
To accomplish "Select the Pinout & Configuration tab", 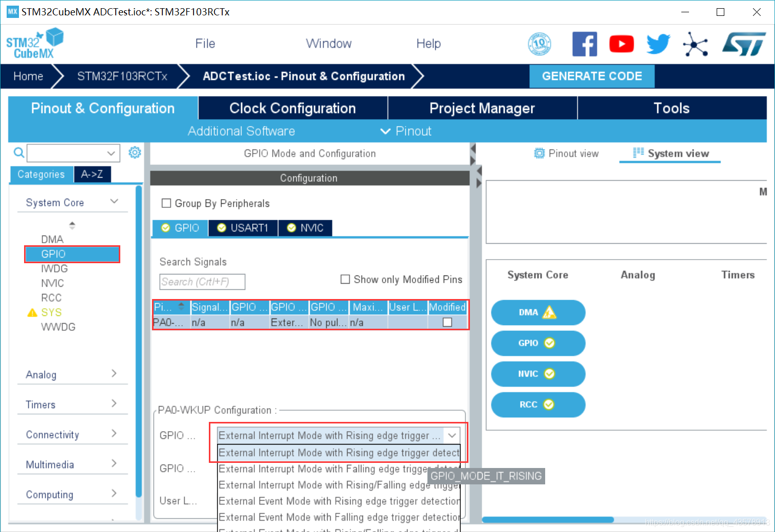I will point(103,108).
